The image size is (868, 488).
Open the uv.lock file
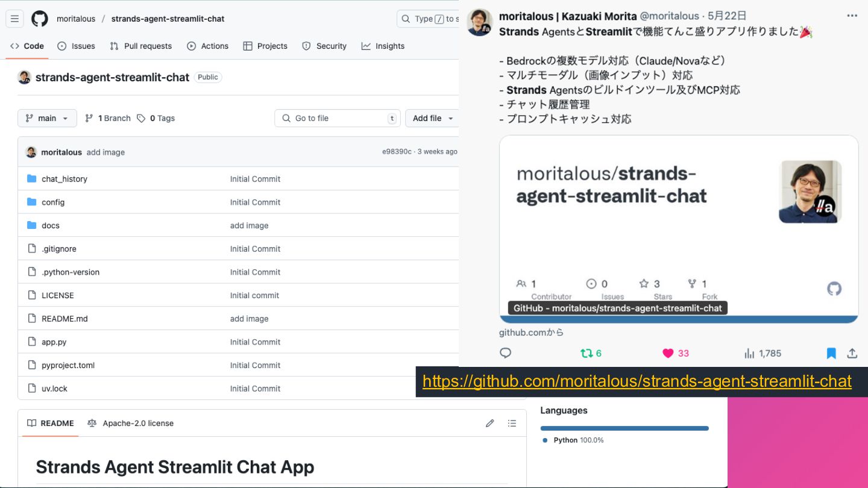pyautogui.click(x=54, y=389)
